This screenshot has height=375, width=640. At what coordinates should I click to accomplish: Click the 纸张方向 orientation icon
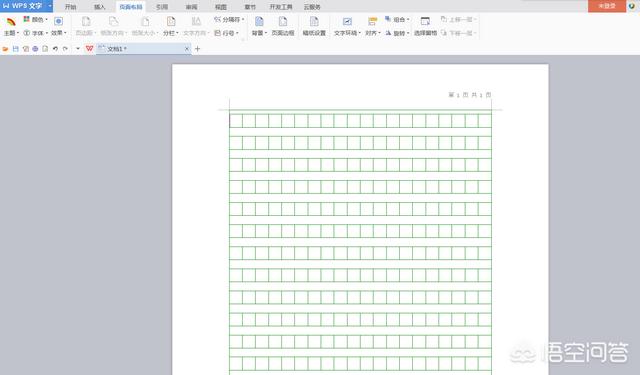(113, 22)
